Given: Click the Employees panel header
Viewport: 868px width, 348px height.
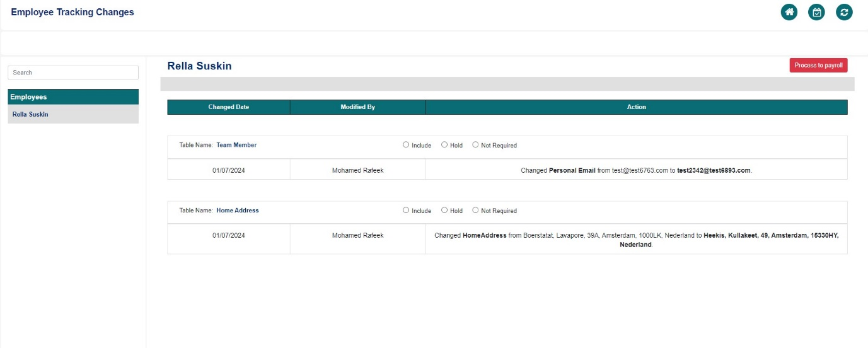Looking at the screenshot, I should [x=73, y=97].
